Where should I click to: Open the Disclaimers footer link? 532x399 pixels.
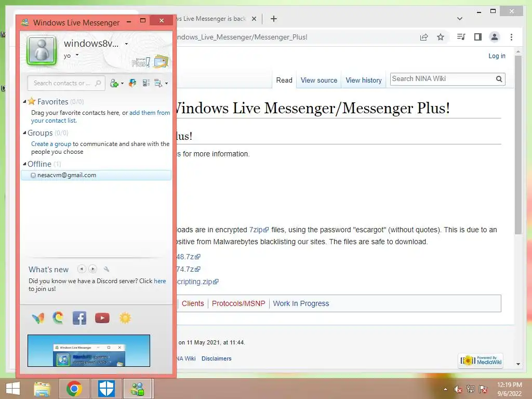click(x=217, y=358)
